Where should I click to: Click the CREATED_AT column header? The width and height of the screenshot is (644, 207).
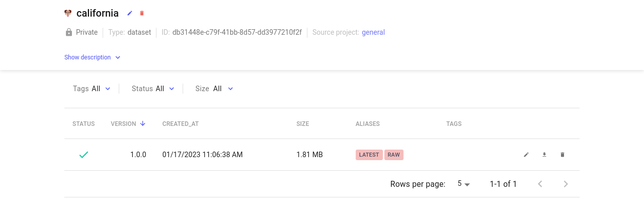[x=180, y=124]
